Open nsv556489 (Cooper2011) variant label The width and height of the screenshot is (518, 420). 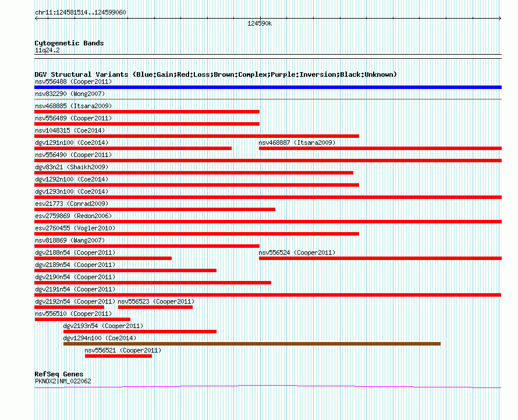[x=73, y=118]
